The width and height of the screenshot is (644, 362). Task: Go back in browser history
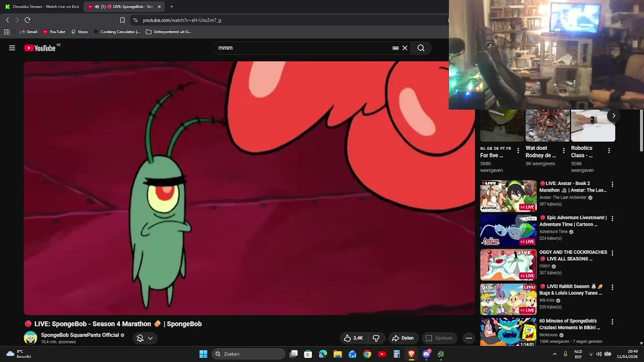(7, 20)
